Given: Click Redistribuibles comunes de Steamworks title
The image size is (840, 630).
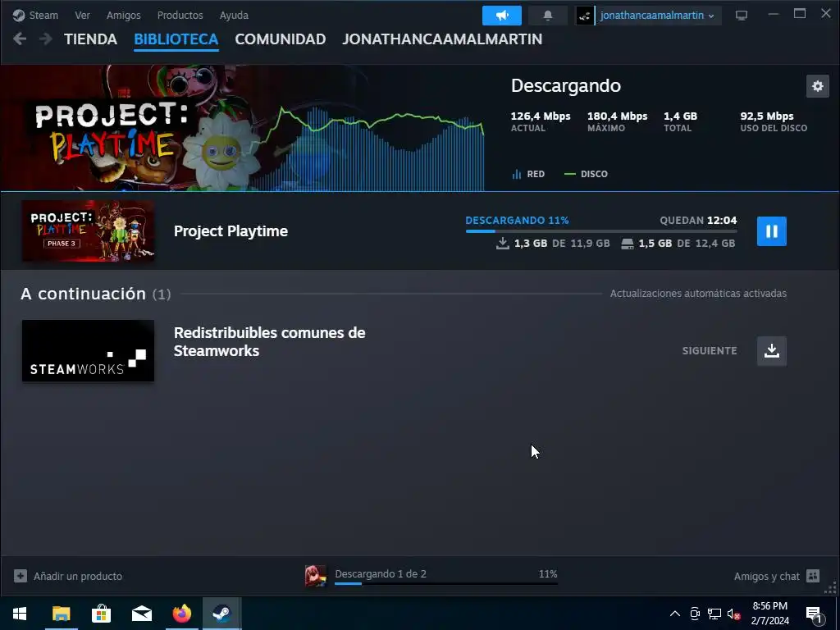Looking at the screenshot, I should pyautogui.click(x=269, y=342).
